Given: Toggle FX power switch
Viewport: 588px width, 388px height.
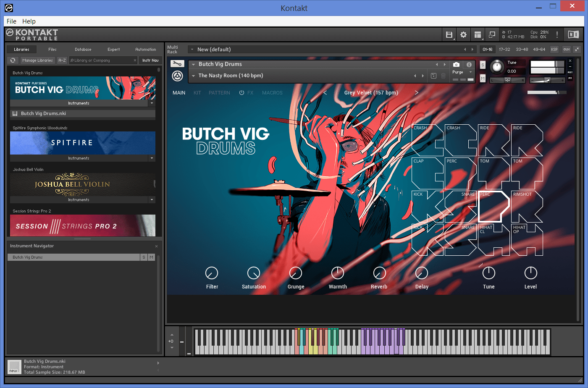Looking at the screenshot, I should 241,93.
